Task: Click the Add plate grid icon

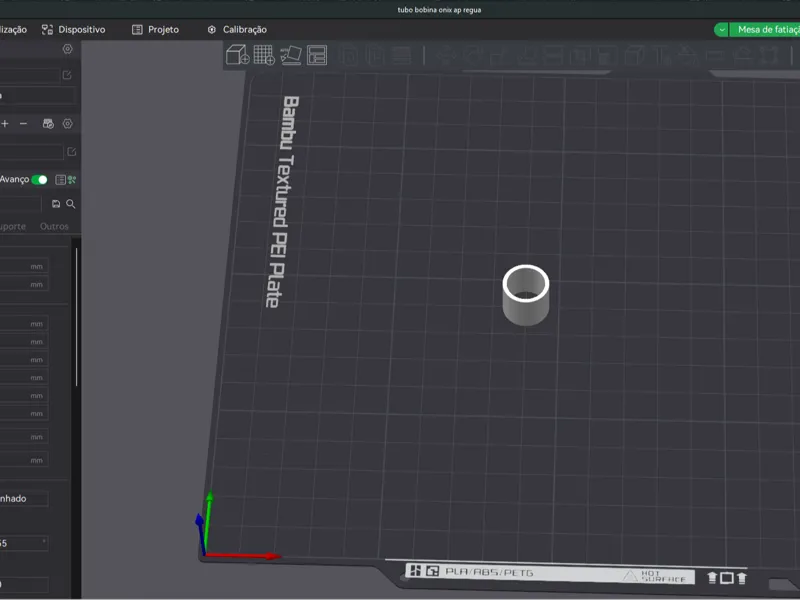Action: [264, 55]
